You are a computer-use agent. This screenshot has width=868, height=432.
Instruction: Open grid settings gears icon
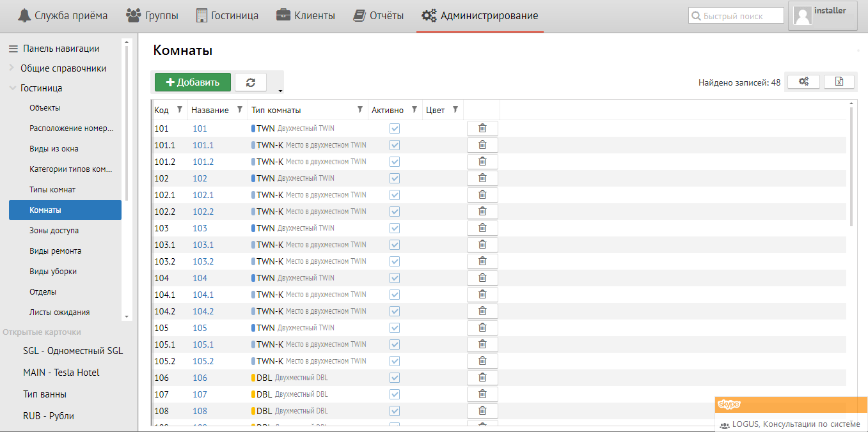pos(803,82)
